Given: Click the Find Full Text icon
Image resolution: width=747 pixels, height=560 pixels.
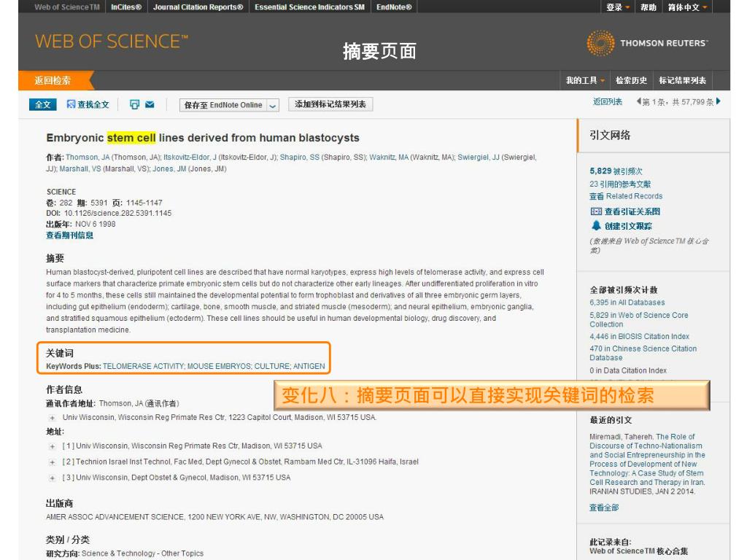Looking at the screenshot, I should click(x=71, y=104).
